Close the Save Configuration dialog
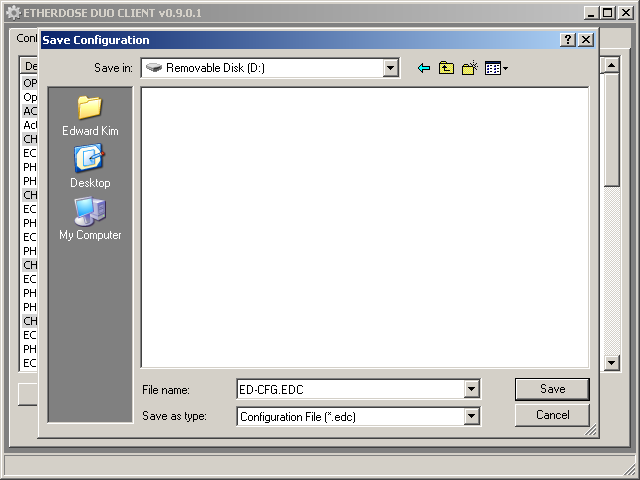 point(586,40)
